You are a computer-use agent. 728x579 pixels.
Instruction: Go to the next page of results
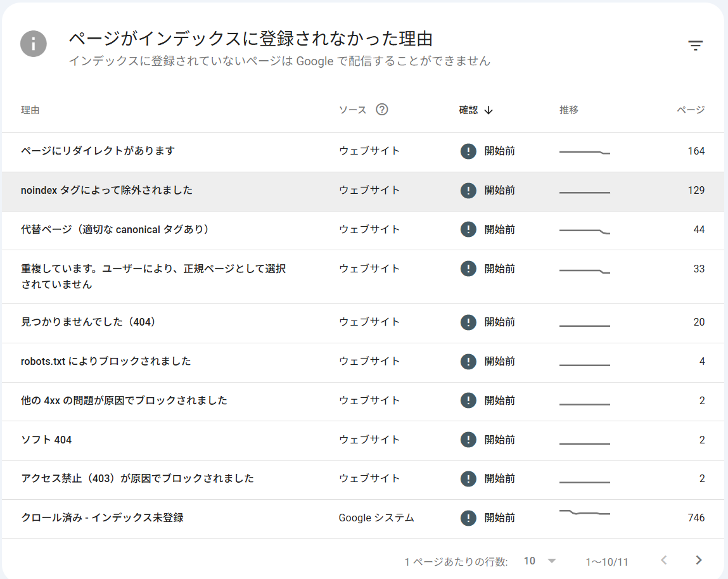698,560
